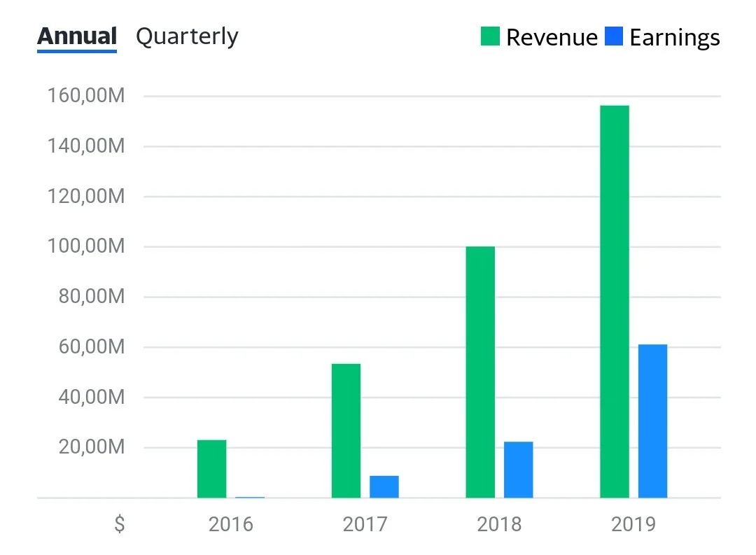Viewport: 756px width, 555px height.
Task: Click the 2018 x-axis label
Action: (x=499, y=524)
